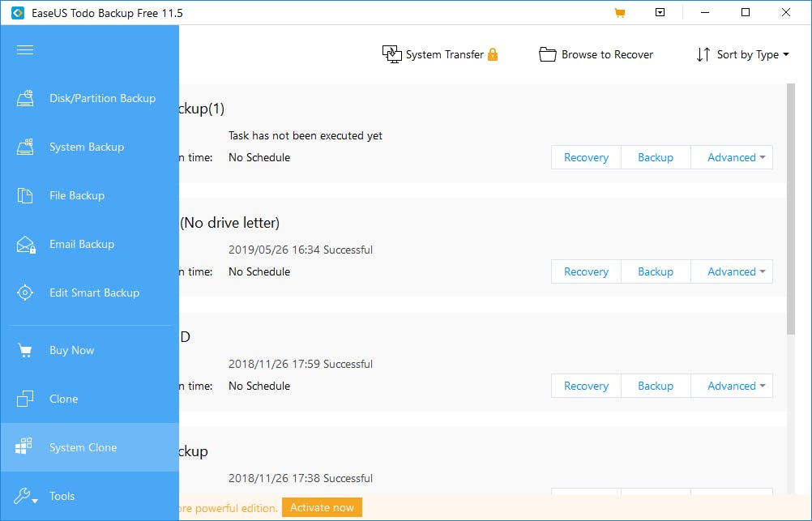
Task: Expand Advanced for the unexecuted backup task
Action: click(x=732, y=157)
